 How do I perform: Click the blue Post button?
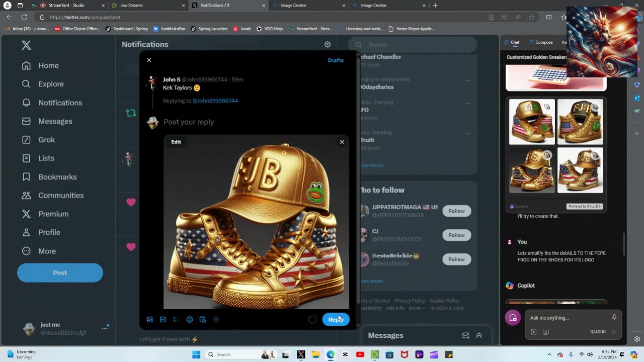(60, 273)
